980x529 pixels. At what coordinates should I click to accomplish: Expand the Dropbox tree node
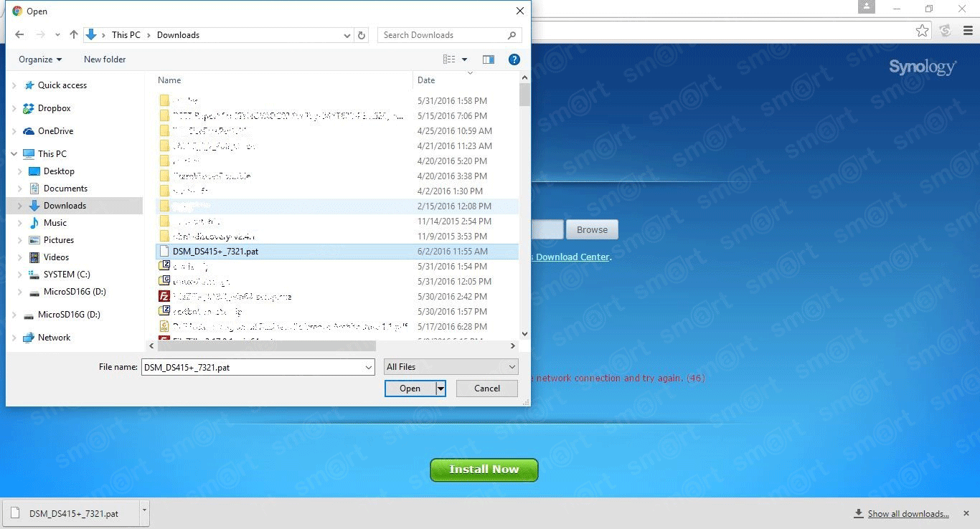click(14, 108)
